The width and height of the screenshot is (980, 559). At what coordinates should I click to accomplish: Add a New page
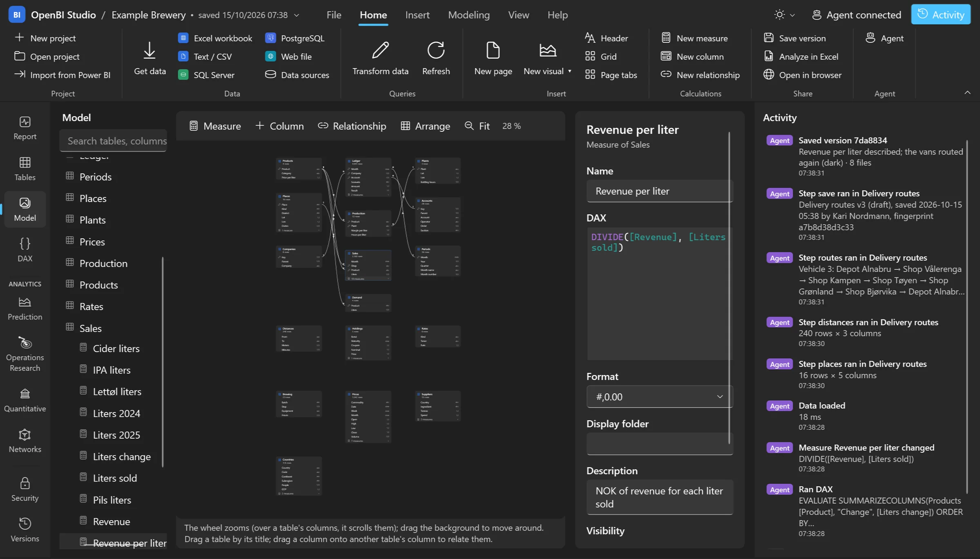pos(493,58)
